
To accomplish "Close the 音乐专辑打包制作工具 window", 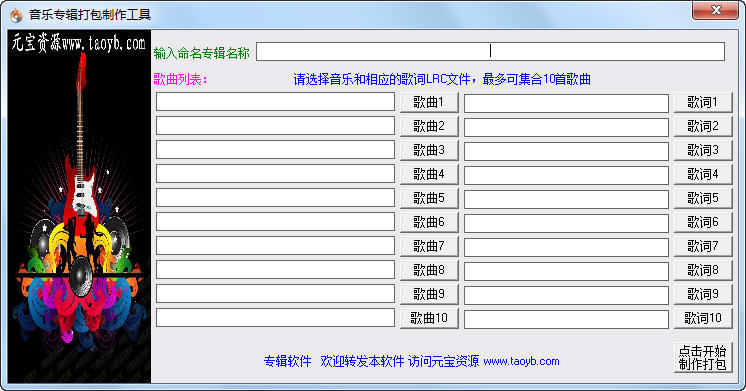I will coord(715,10).
